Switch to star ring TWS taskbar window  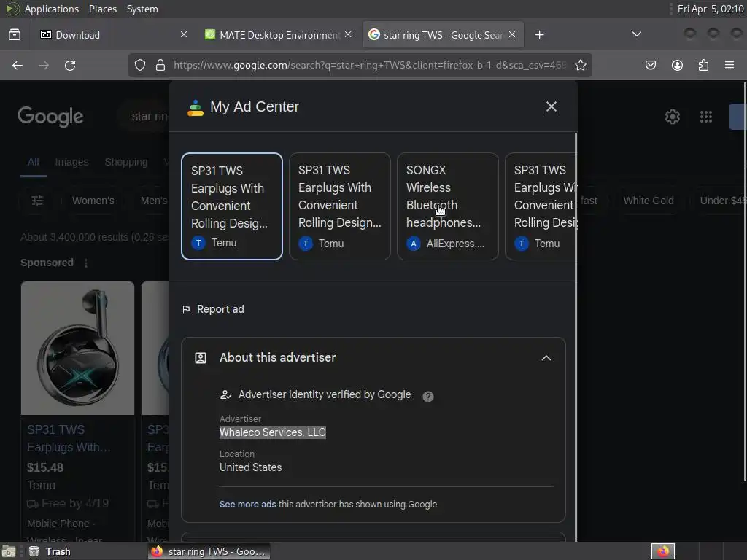coord(209,551)
